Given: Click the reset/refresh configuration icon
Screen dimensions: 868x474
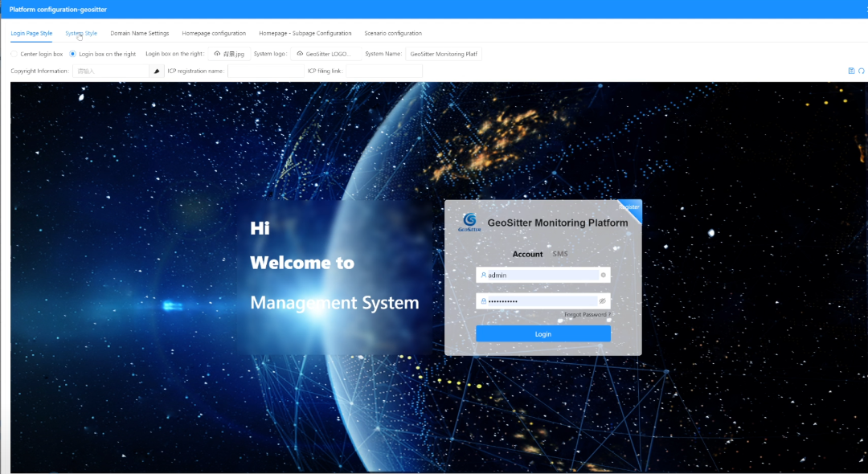Looking at the screenshot, I should click(862, 71).
